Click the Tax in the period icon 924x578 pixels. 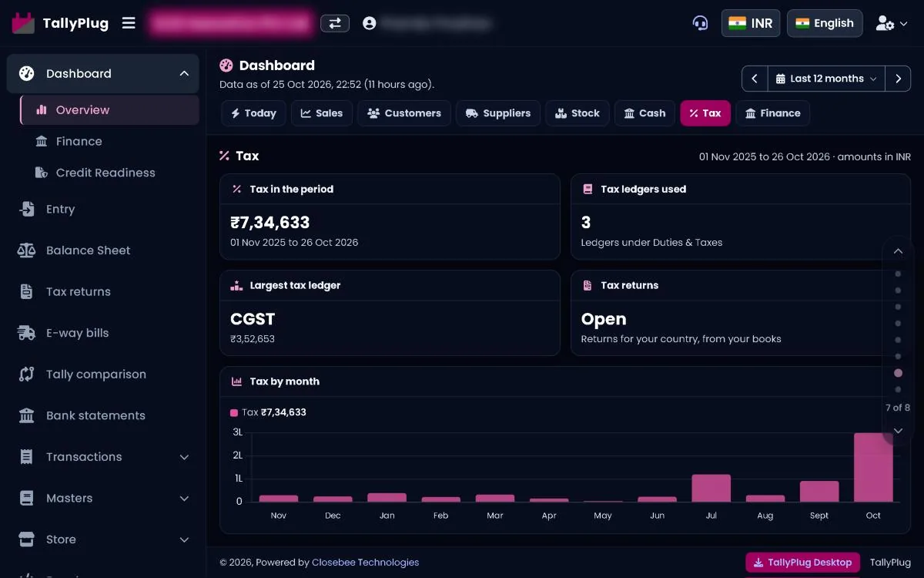tap(237, 189)
